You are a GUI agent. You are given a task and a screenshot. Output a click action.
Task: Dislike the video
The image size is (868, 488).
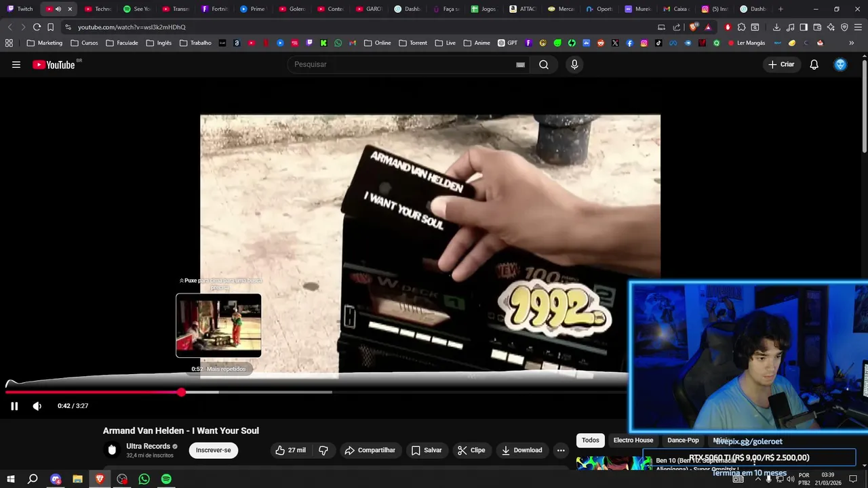click(323, 450)
